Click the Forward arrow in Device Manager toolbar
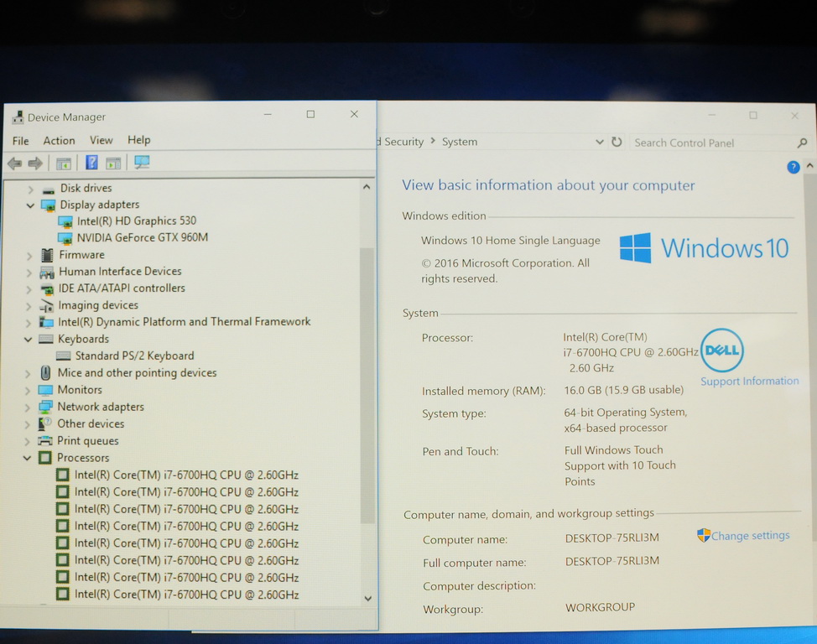Viewport: 817px width, 644px height. [x=35, y=164]
